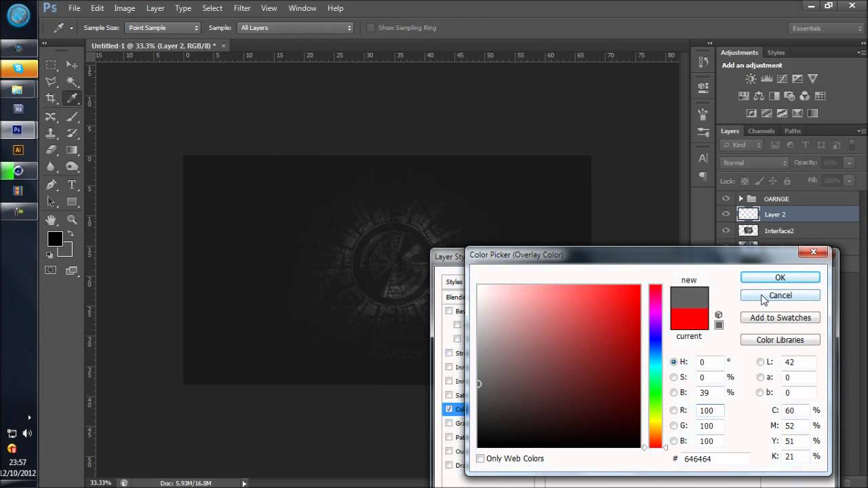Activate the Zoom tool
This screenshot has height=488, width=868.
click(72, 220)
